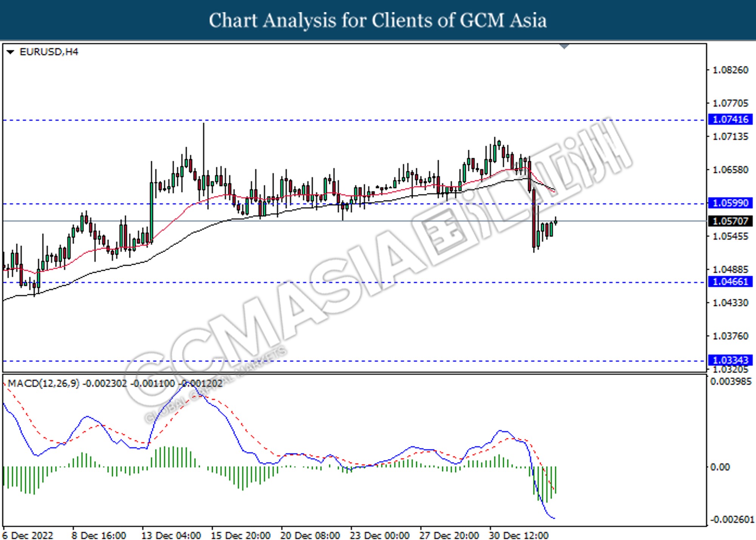Screen dimensions: 756x540
Task: Click the 1.07416 resistance price tag
Action: [730, 119]
